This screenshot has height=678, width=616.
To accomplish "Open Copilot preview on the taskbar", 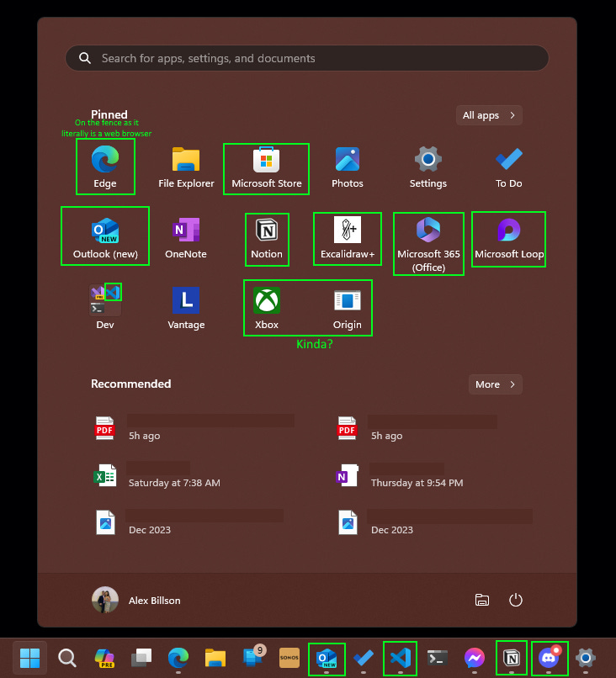I will coord(104,658).
